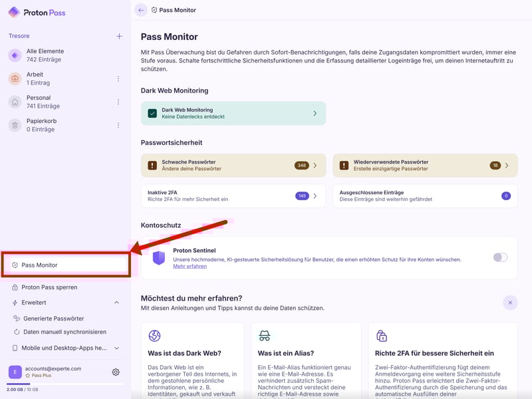
Task: Open options for Arbeit vault
Action: (x=118, y=79)
